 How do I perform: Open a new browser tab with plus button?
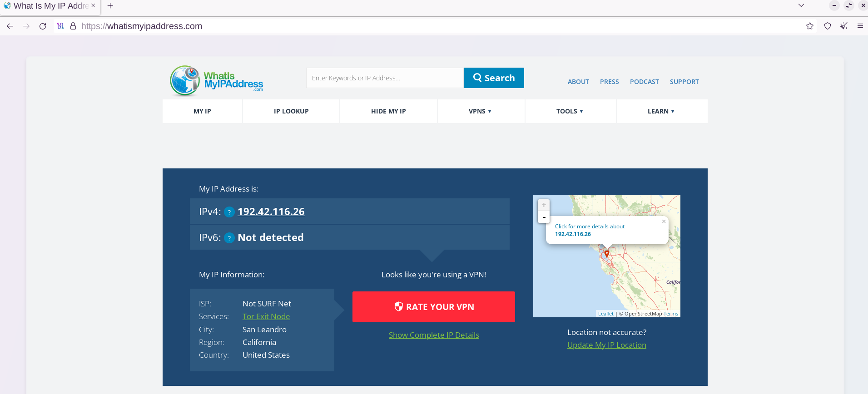click(x=110, y=6)
